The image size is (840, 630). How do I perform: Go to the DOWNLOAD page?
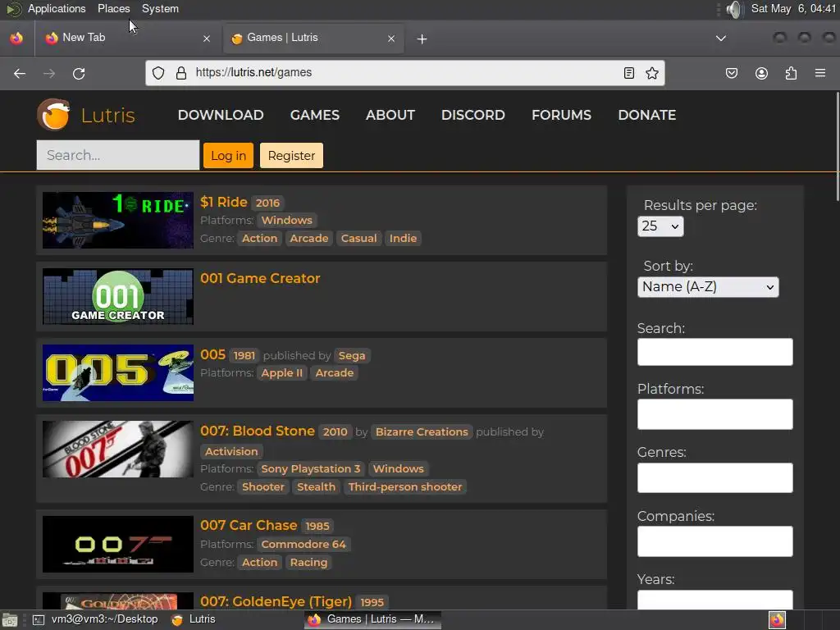[x=221, y=115]
